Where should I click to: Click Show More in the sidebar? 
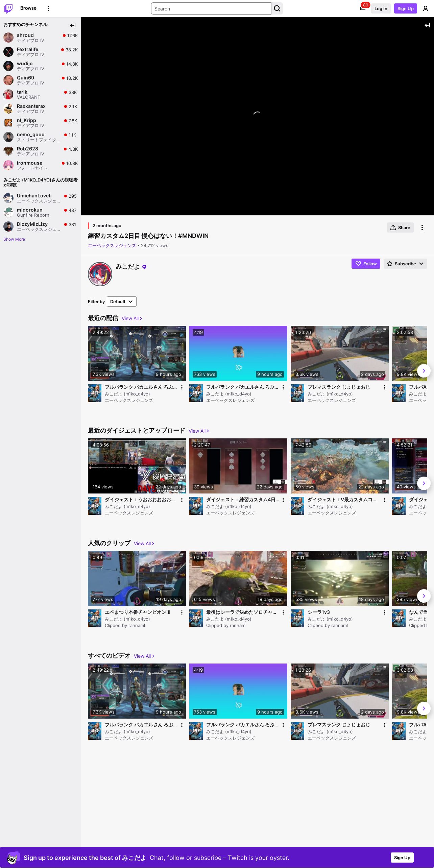(14, 239)
